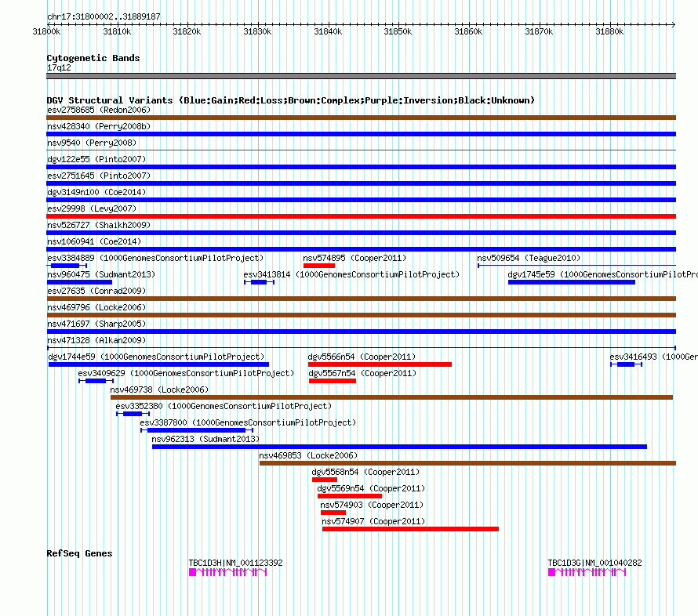Open dgv3149n100 (Coe2014) variant label

point(96,192)
